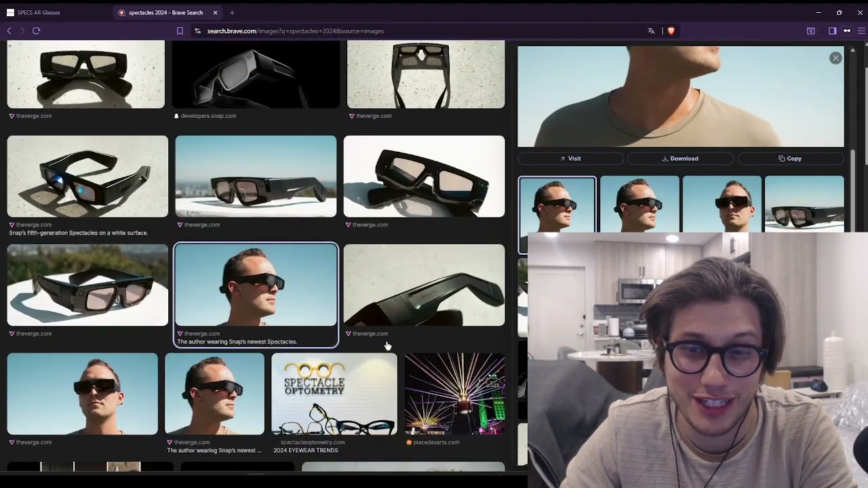The height and width of the screenshot is (488, 868).
Task: Open selected image of author wearing Spectacles
Action: tap(256, 285)
